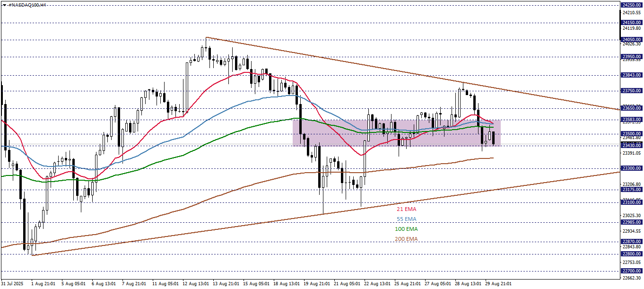
Task: Click the 15 Aug 05:01 time label
Action: coord(256,284)
